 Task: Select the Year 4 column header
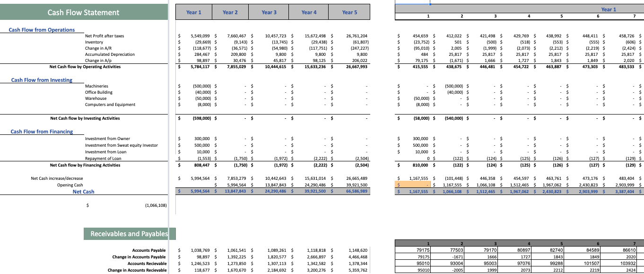[x=309, y=12]
